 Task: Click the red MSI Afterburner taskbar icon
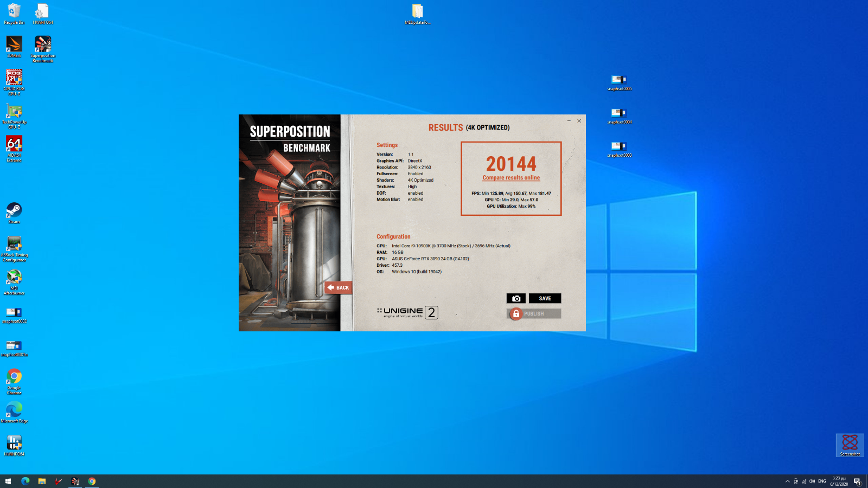pyautogui.click(x=59, y=481)
